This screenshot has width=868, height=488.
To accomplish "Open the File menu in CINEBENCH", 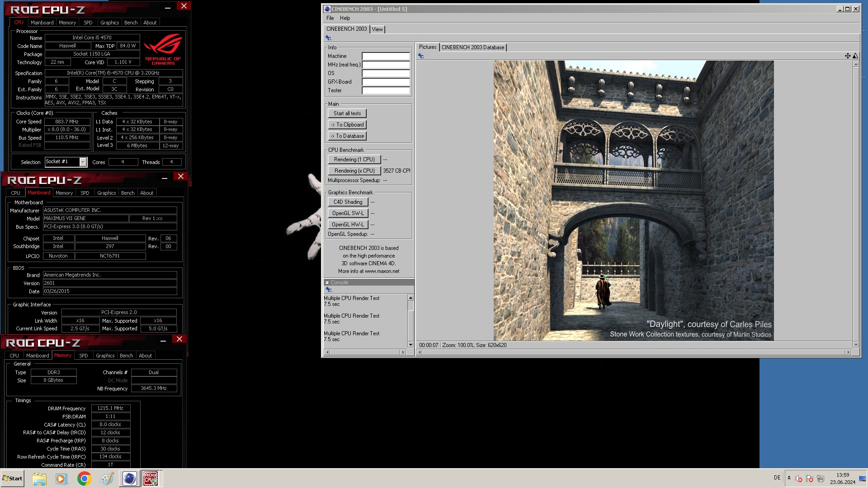I will (x=330, y=18).
